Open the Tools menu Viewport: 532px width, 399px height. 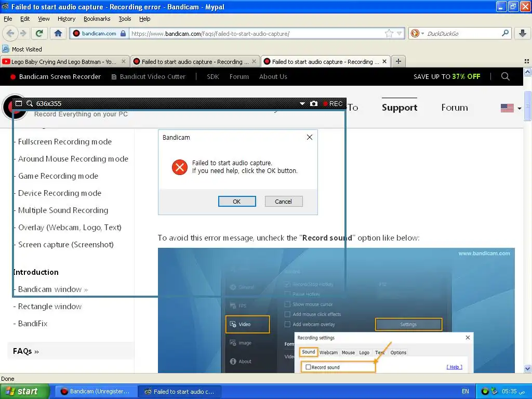coord(125,19)
